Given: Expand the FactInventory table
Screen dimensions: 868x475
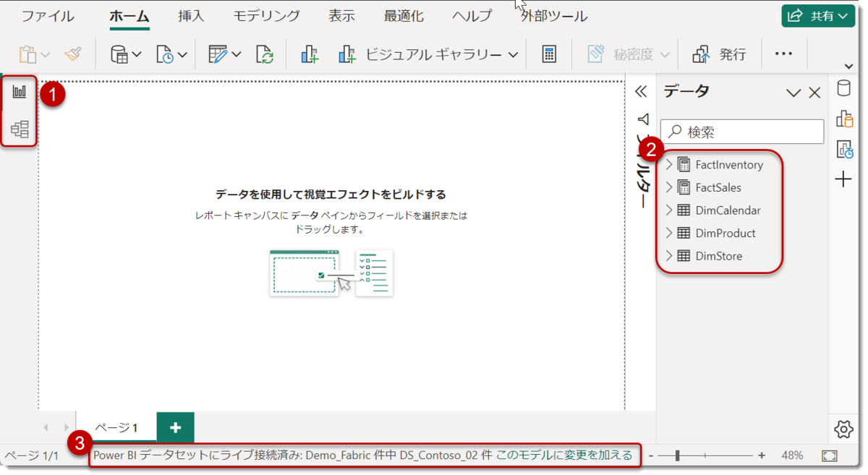Looking at the screenshot, I should pos(669,165).
